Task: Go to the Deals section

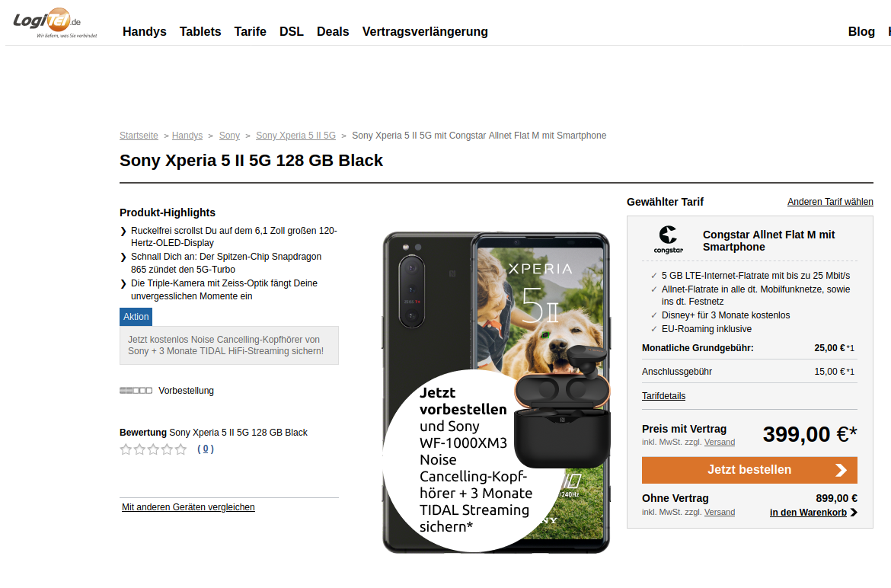Action: (x=333, y=32)
